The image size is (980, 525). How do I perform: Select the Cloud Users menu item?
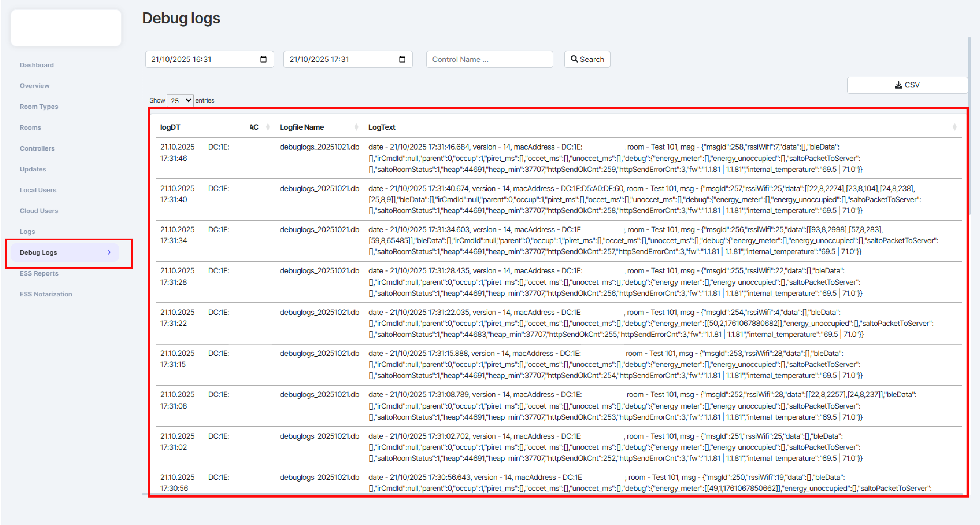(39, 211)
